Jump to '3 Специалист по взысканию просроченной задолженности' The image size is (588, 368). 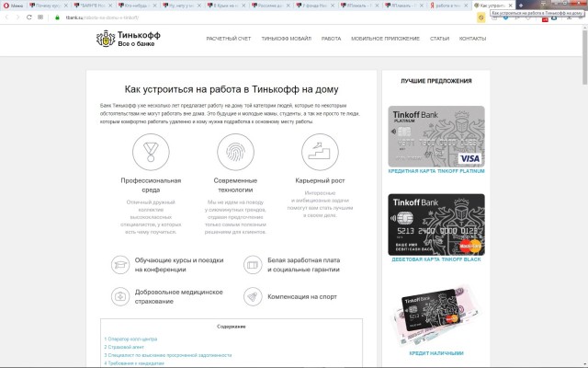pyautogui.click(x=167, y=355)
